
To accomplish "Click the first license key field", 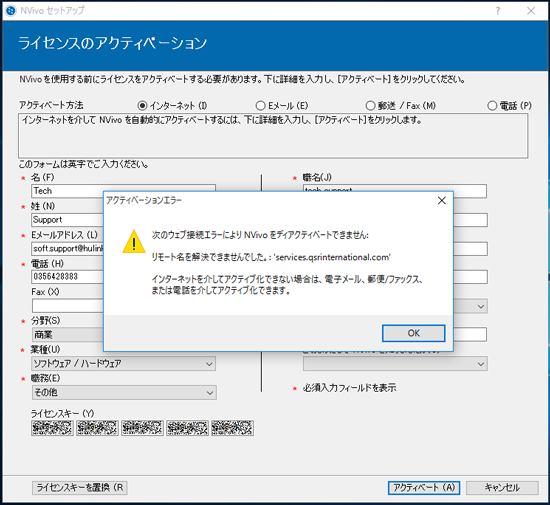I will click(x=52, y=428).
